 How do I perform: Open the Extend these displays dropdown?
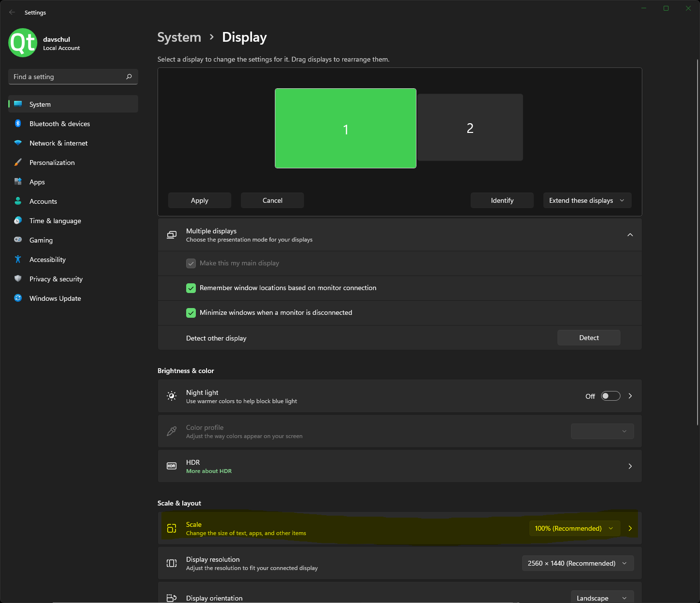(587, 200)
